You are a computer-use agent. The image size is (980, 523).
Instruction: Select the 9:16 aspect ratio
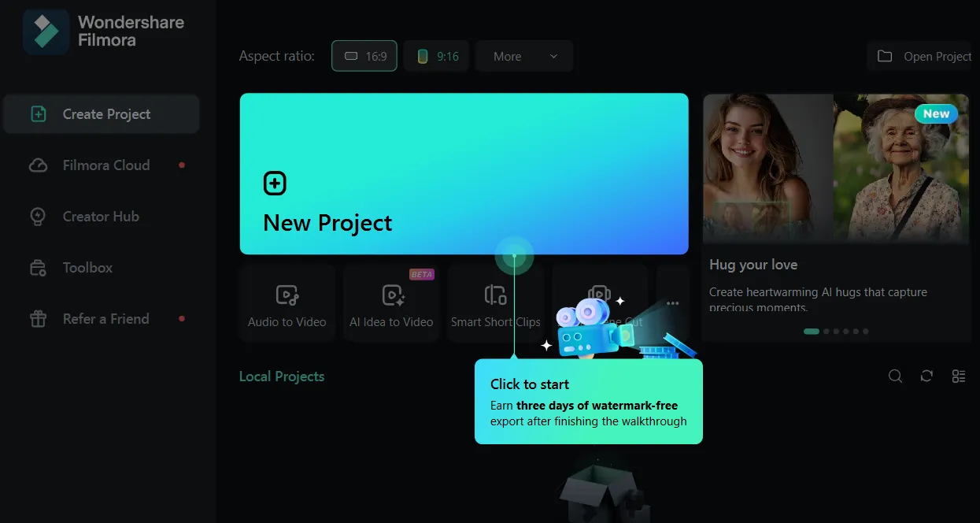pos(437,56)
